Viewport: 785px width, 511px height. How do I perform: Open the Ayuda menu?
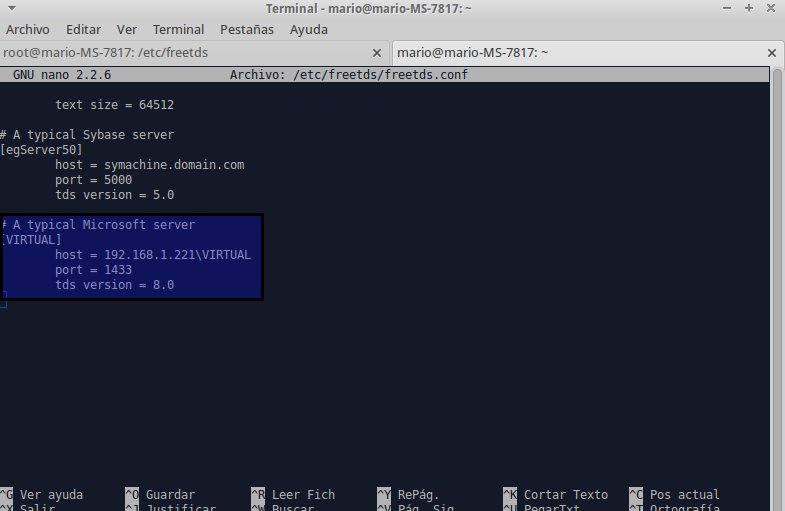tap(309, 29)
